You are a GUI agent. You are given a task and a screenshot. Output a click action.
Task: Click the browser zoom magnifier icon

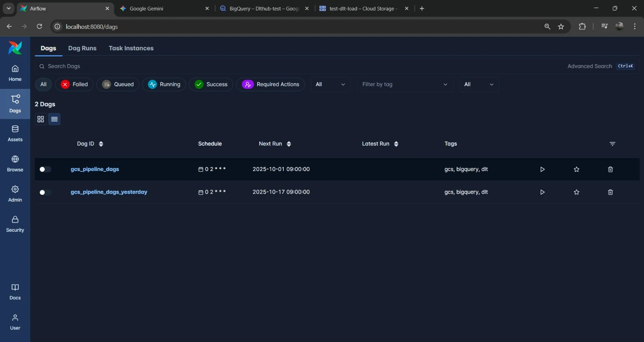tap(547, 27)
